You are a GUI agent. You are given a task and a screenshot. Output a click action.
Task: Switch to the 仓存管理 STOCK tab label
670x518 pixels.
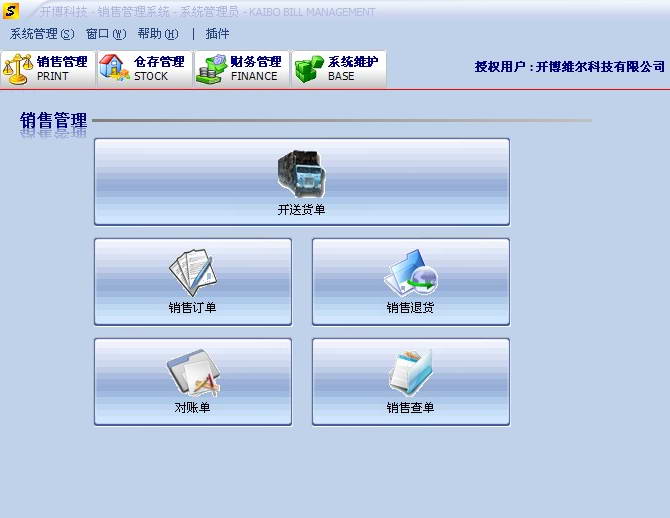pos(159,68)
